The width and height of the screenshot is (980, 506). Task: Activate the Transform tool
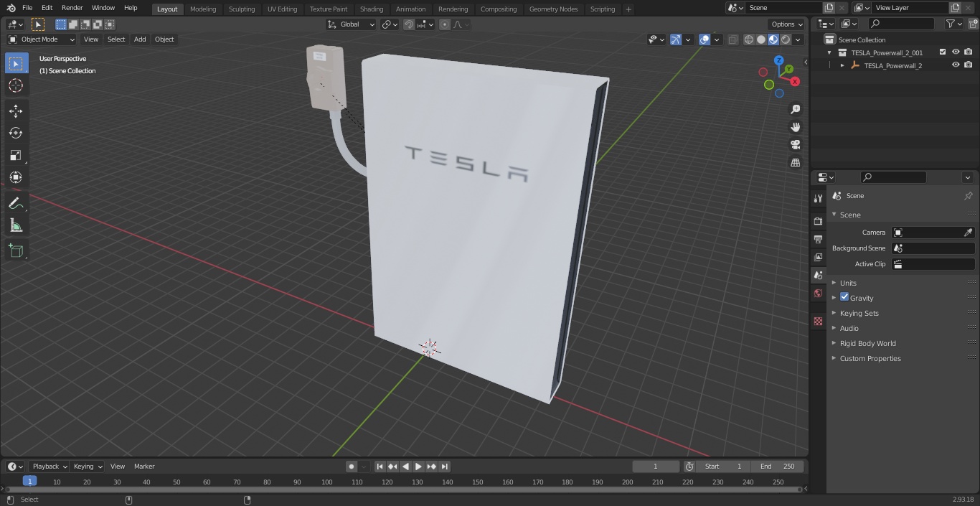pyautogui.click(x=16, y=177)
